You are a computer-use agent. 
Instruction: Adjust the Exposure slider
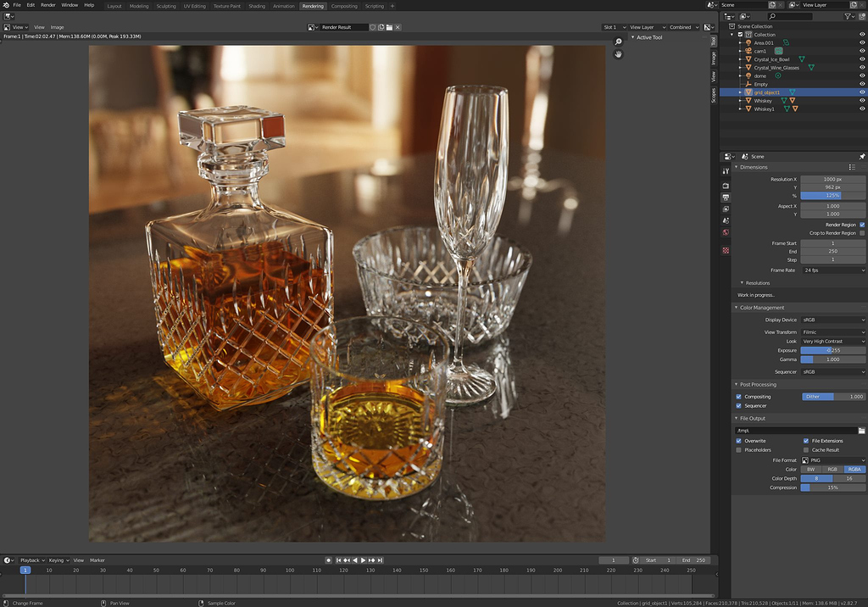[832, 350]
